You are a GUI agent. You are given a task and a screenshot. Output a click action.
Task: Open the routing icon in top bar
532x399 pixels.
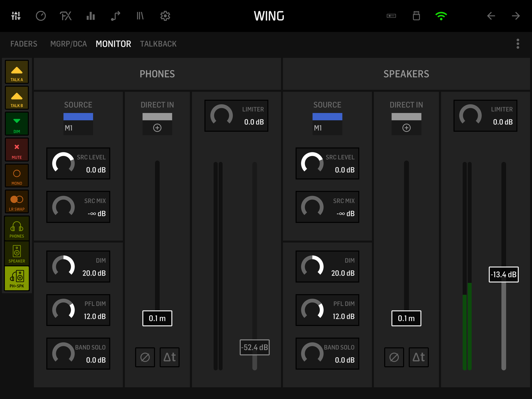pos(115,16)
